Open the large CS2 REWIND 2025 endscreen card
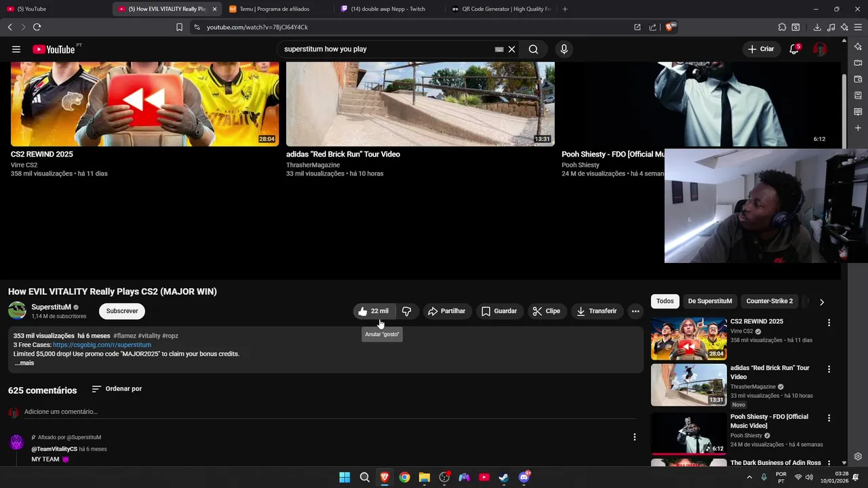 pyautogui.click(x=144, y=104)
